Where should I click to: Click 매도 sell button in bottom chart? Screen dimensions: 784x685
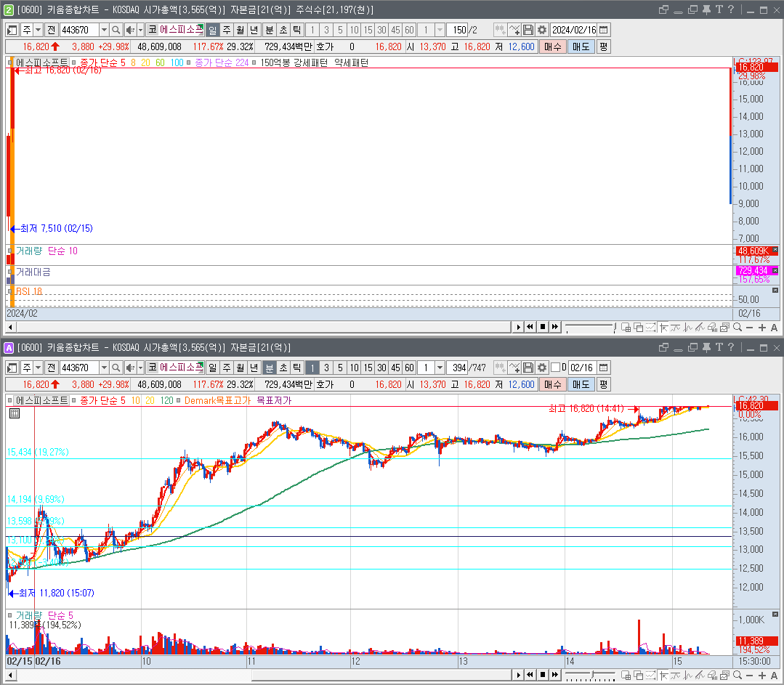coord(581,384)
